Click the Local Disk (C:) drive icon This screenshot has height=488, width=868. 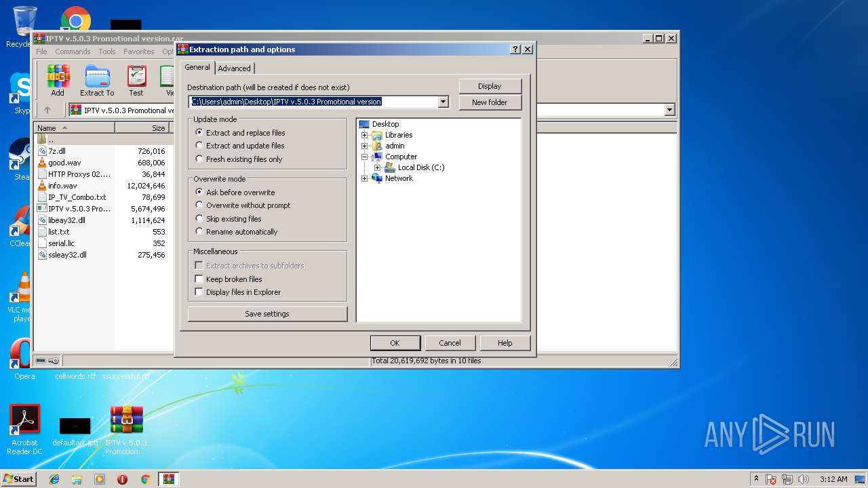[390, 167]
